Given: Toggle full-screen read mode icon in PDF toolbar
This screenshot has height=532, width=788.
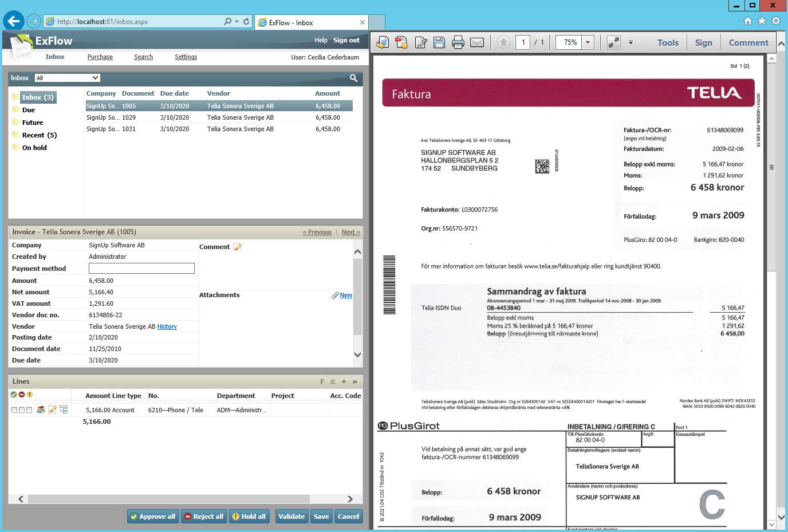Looking at the screenshot, I should [x=614, y=42].
